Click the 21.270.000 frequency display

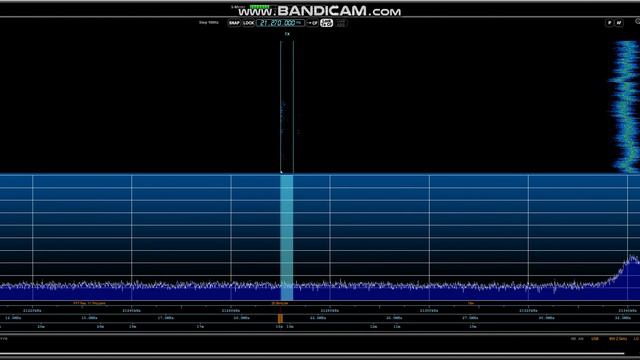280,23
